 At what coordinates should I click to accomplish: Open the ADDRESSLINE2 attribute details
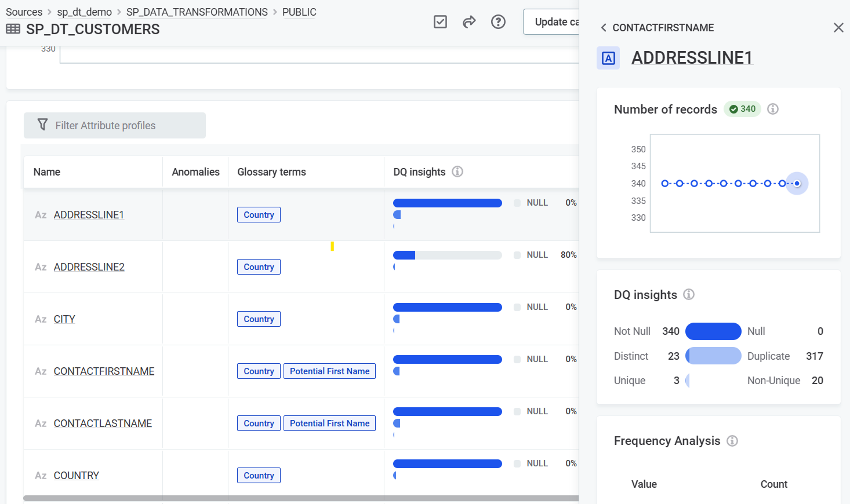click(x=89, y=266)
